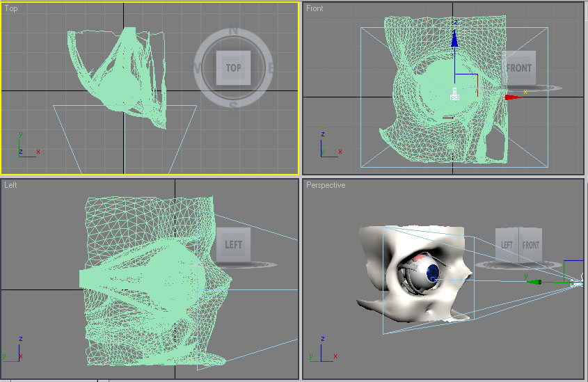This screenshot has width=588, height=382.
Task: Select the green Y-axis arrow in Perspective viewport
Action: pos(533,282)
